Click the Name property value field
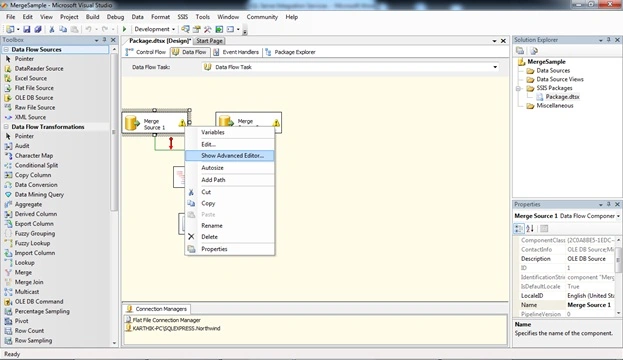Image resolution: width=623 pixels, height=360 pixels. click(x=591, y=305)
